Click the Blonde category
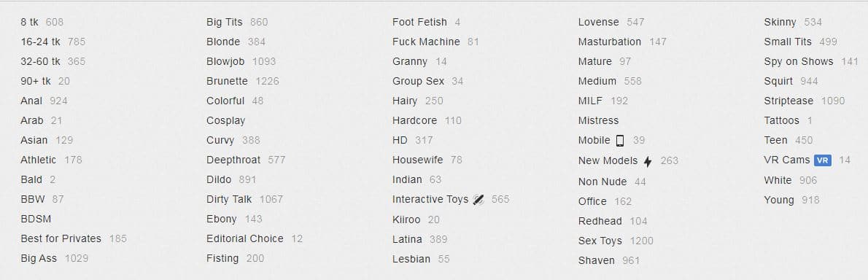The height and width of the screenshot is (280, 868). (223, 42)
